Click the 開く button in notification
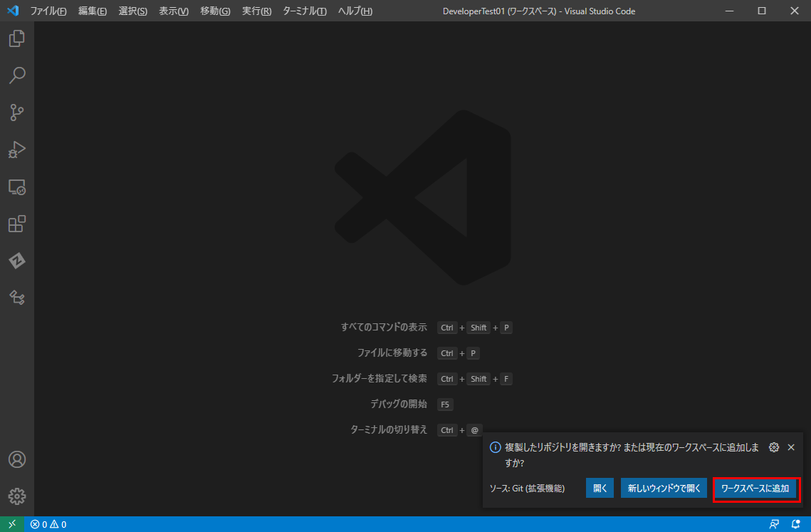This screenshot has width=811, height=532. coord(600,488)
